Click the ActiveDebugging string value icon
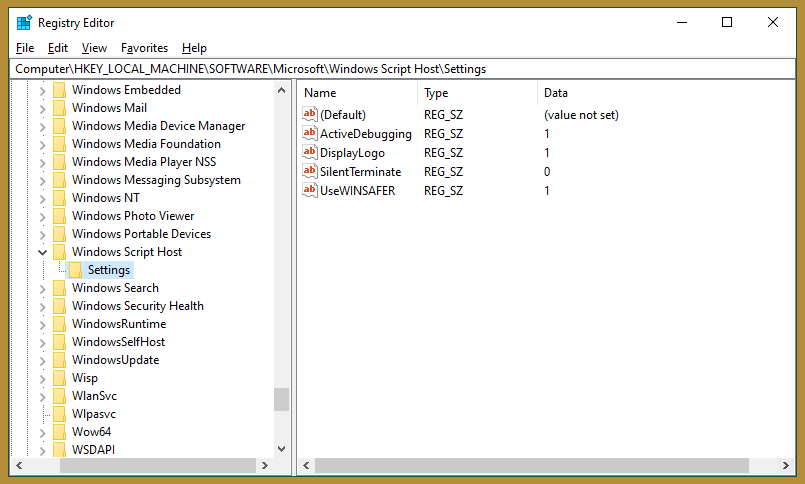 [x=309, y=134]
